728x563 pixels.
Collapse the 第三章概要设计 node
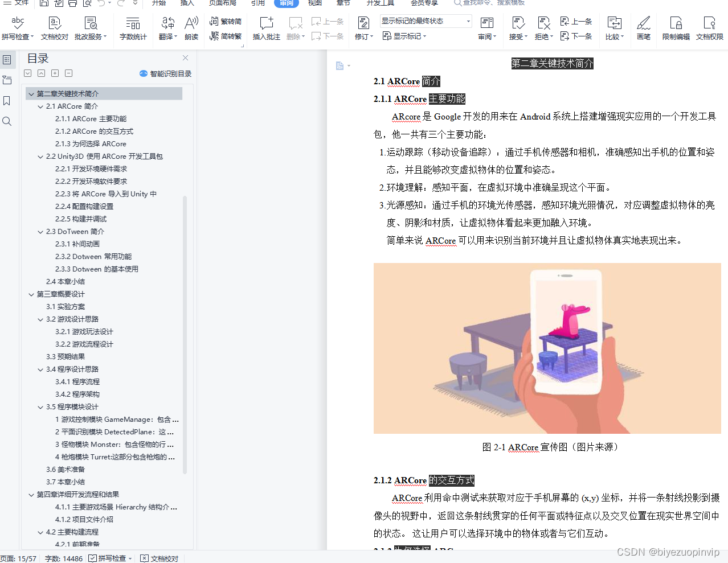pyautogui.click(x=31, y=294)
